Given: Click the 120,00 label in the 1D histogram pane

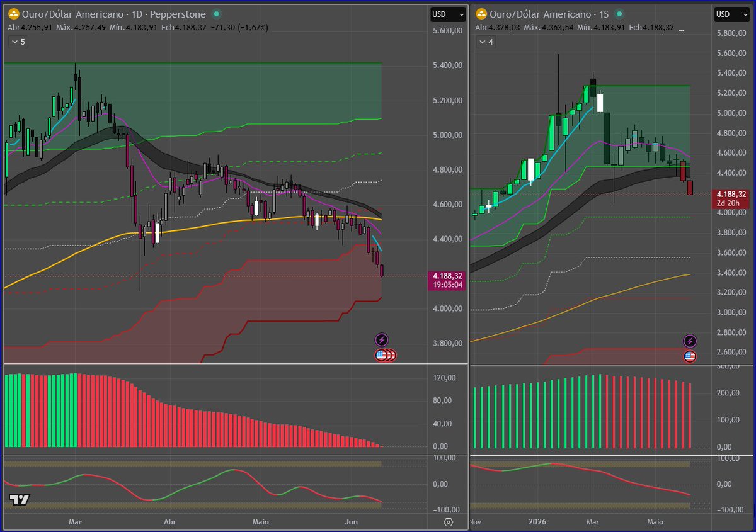Looking at the screenshot, I should pos(443,378).
